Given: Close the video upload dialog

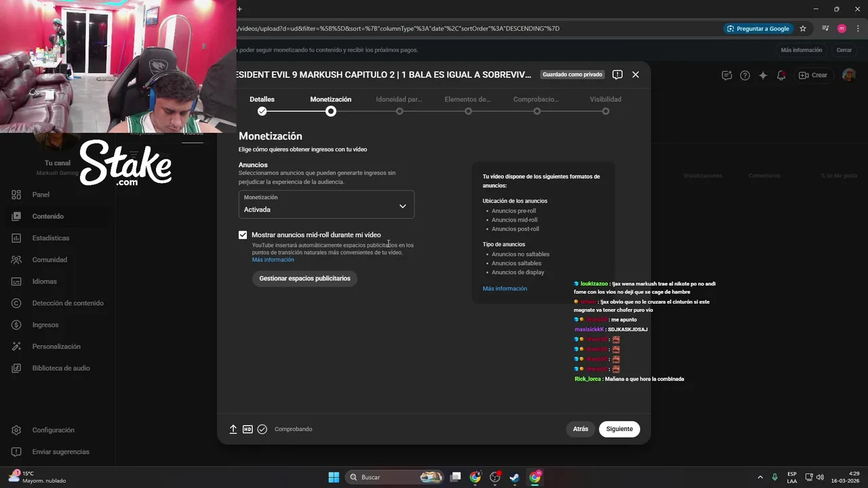Looking at the screenshot, I should point(635,75).
